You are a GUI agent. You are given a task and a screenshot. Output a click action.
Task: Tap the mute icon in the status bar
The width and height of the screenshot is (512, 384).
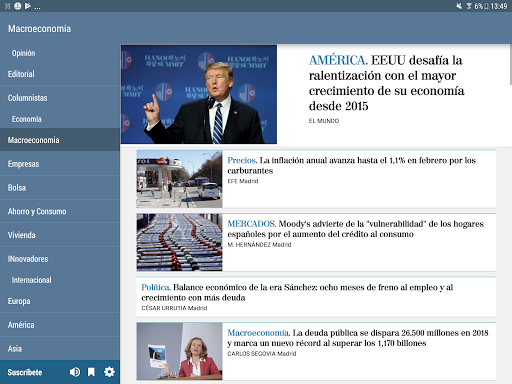(x=459, y=6)
